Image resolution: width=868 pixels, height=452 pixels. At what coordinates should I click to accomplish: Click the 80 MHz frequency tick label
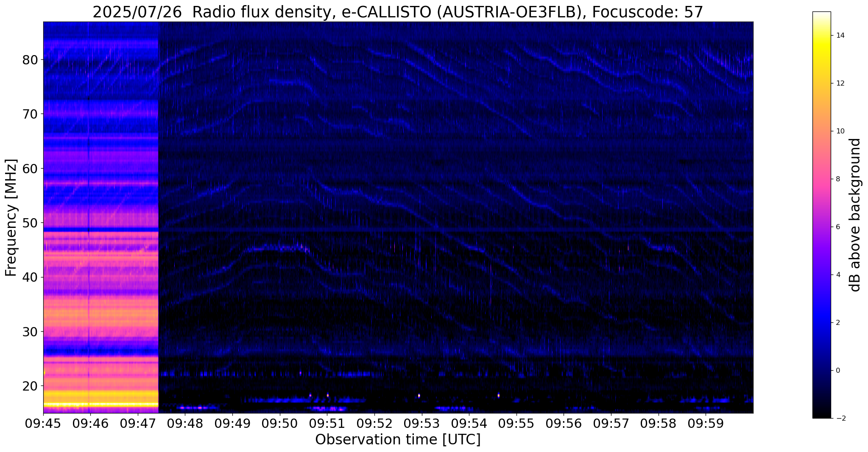(30, 60)
